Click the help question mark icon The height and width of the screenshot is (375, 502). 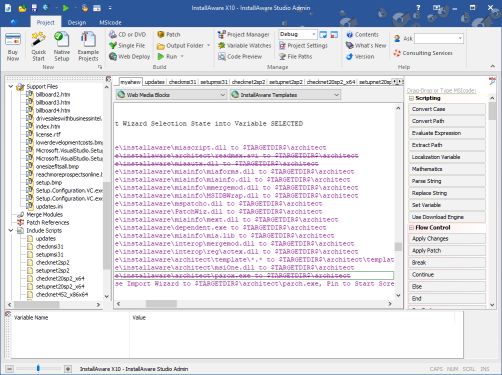(418, 8)
